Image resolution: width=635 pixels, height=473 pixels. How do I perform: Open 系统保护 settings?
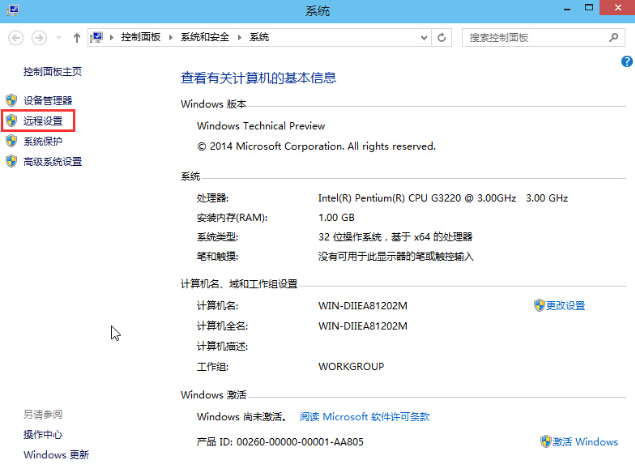[42, 141]
